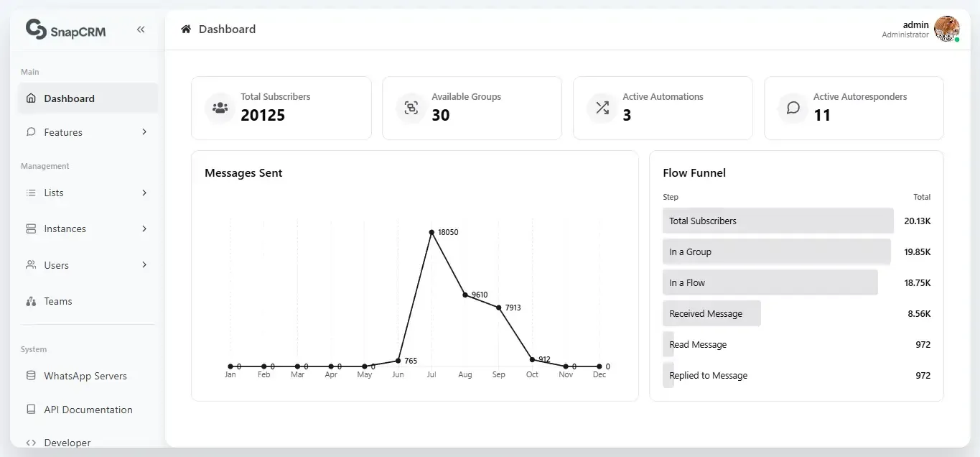Click the Jul data point labeled 18050
Screen dimensions: 980x457
pos(431,232)
